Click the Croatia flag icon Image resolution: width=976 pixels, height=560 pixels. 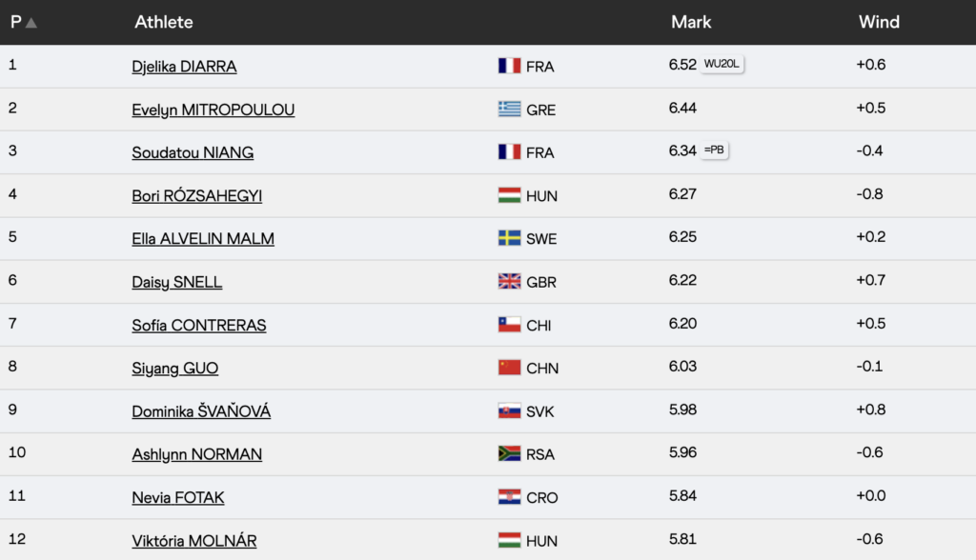coord(509,497)
